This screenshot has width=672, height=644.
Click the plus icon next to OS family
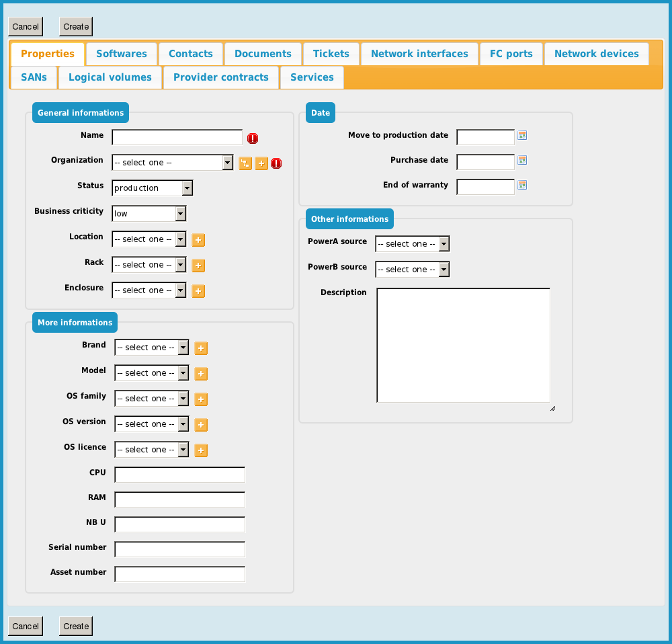[201, 399]
